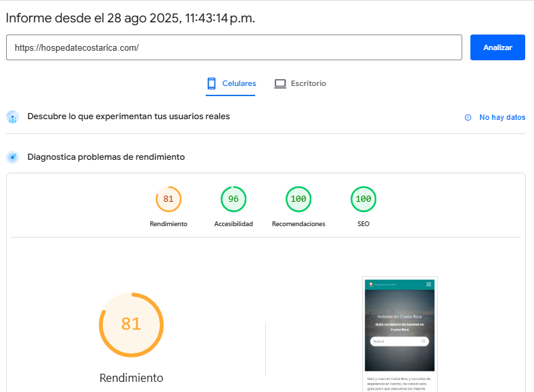
Task: Click the Diagnostica problemas de rendimiento heading
Action: [x=106, y=157]
